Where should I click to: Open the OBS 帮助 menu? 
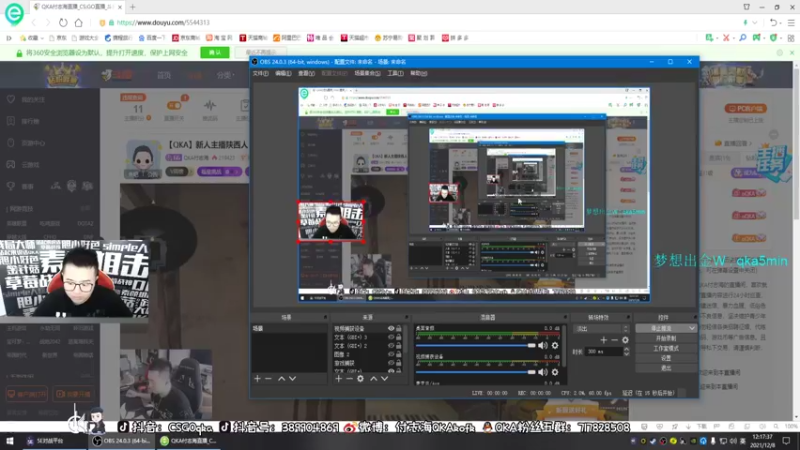[418, 73]
